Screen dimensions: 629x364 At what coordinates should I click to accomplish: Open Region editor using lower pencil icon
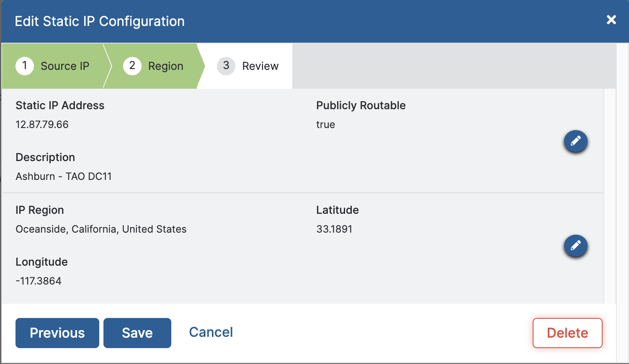(x=576, y=246)
